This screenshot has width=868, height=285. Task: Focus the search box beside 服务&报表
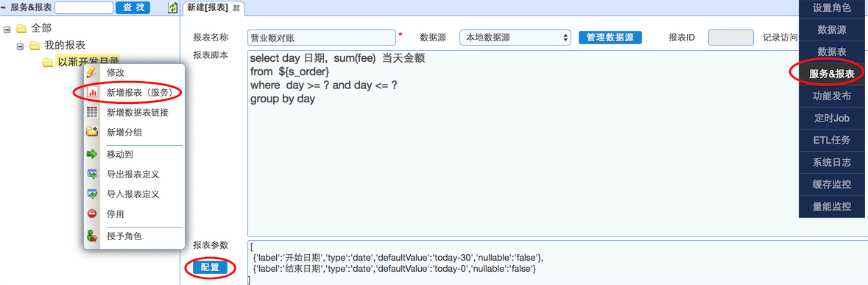[x=84, y=7]
